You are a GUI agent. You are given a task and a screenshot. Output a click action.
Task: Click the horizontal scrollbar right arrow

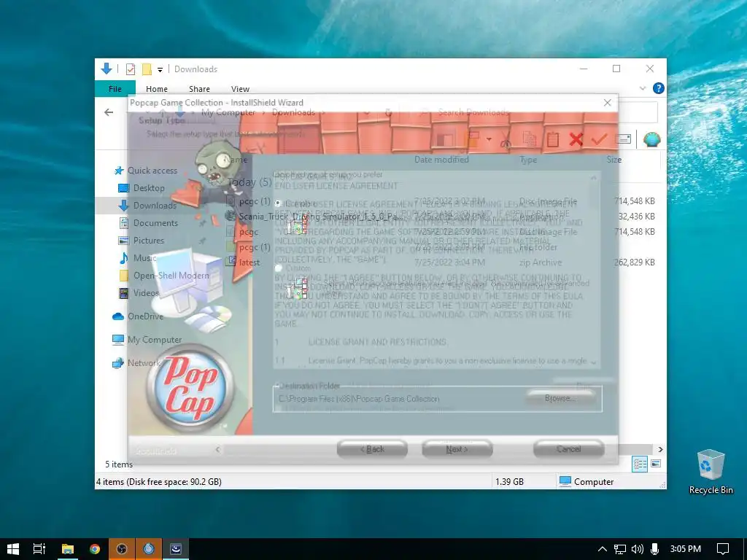(x=660, y=449)
